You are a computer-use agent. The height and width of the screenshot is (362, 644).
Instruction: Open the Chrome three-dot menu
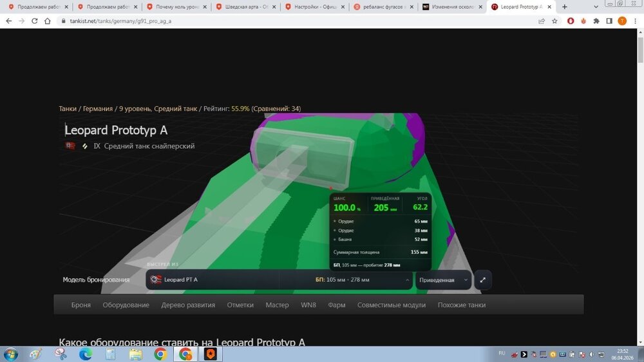635,21
